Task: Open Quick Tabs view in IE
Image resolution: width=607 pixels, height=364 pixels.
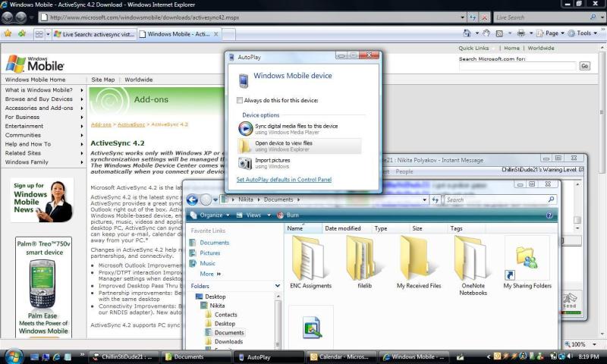Action: (x=39, y=34)
